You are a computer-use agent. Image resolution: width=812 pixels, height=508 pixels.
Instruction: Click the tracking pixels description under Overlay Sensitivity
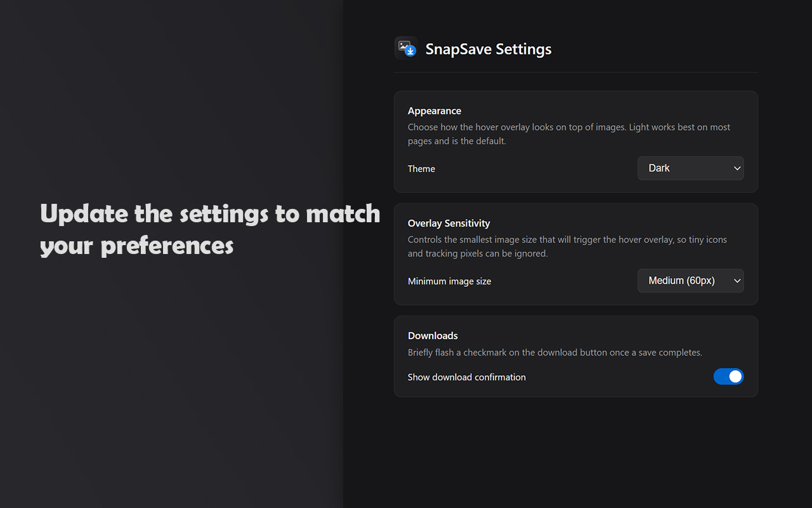click(567, 246)
